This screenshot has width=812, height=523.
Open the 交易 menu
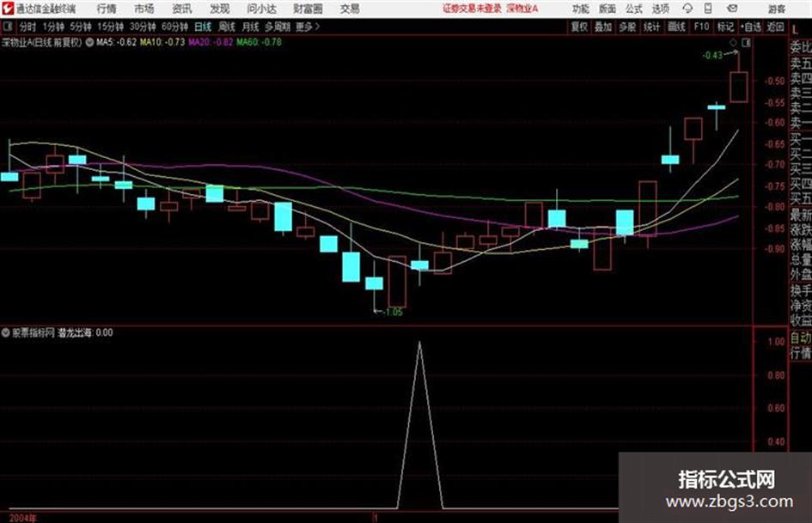(350, 9)
